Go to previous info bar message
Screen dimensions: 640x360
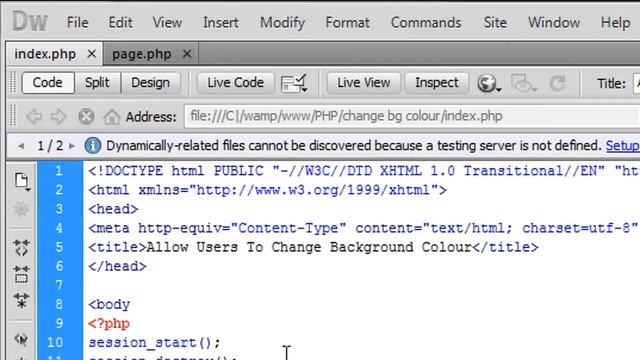(x=21, y=146)
